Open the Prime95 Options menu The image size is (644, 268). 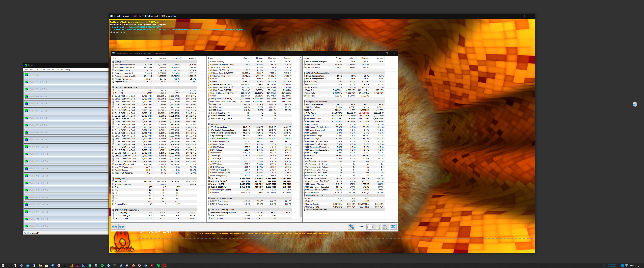pos(50,70)
